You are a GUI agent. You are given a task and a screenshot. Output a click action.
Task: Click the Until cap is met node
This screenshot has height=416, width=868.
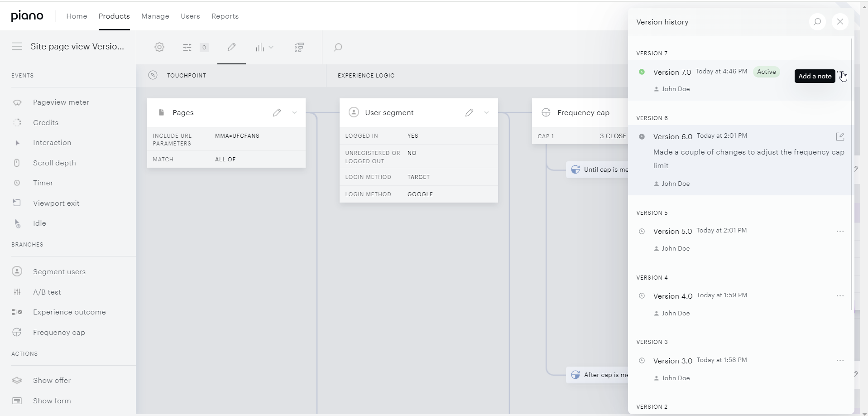point(597,169)
